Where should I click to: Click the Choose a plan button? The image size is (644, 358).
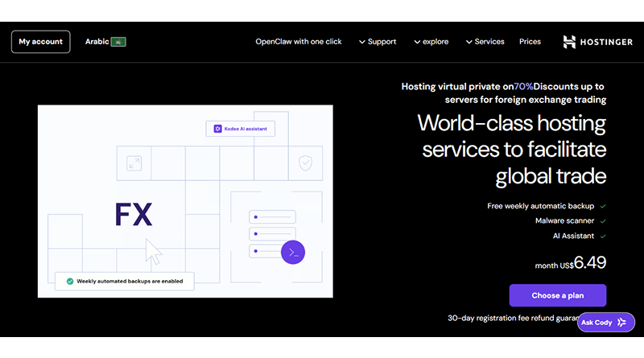tap(558, 295)
